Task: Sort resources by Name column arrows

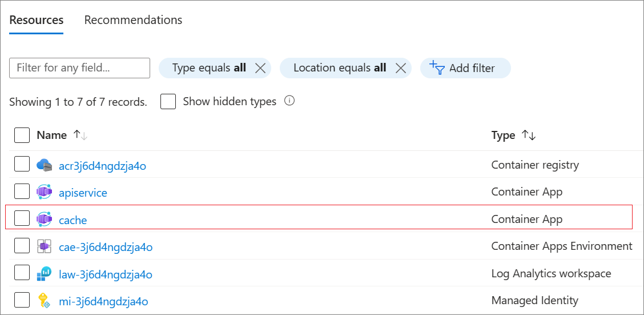Action: click(79, 135)
